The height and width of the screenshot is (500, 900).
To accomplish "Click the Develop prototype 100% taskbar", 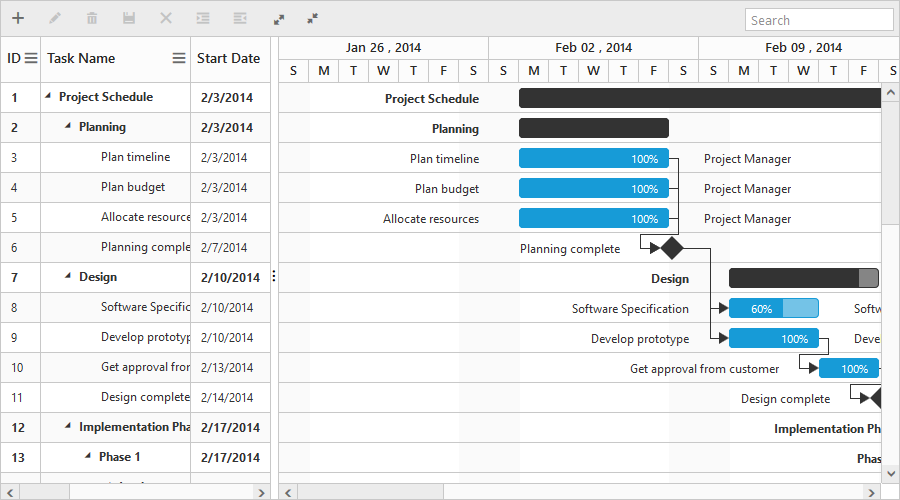I will (774, 339).
